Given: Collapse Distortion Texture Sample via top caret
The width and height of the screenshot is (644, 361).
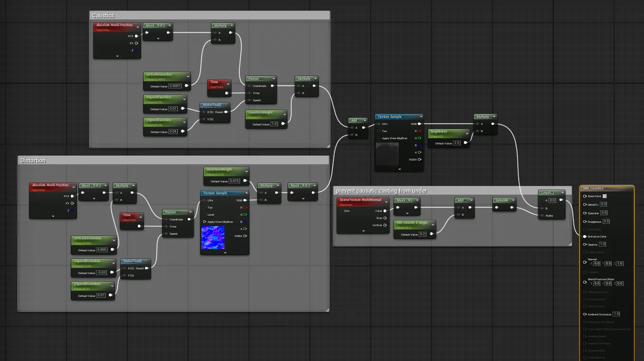Looking at the screenshot, I should (246, 193).
